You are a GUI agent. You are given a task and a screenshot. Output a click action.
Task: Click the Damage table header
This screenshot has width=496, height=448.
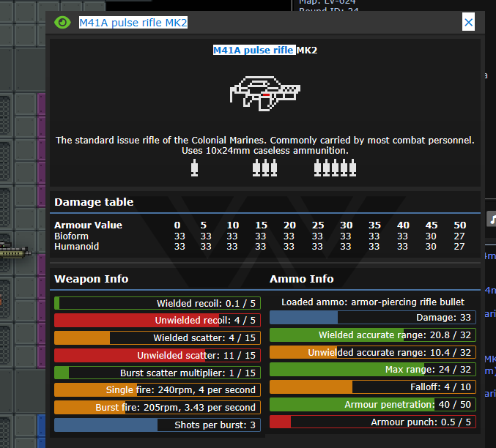[94, 202]
